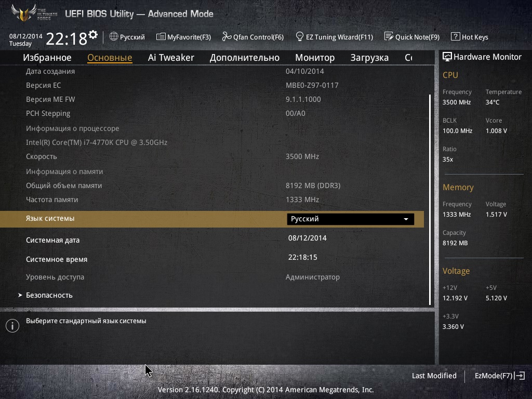Image resolution: width=532 pixels, height=399 pixels.
Task: Start EZ Tuning Wizard(F11)
Action: coord(335,37)
